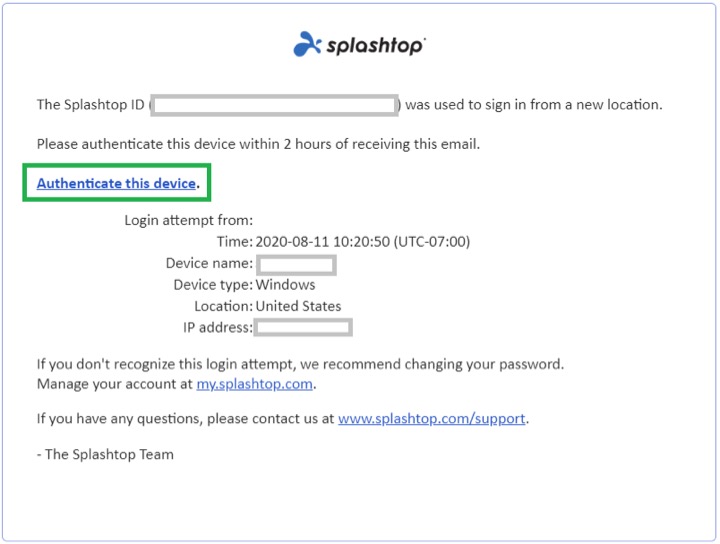This screenshot has height=544, width=720.
Task: Open the www.splashtop.com/support link
Action: click(432, 419)
